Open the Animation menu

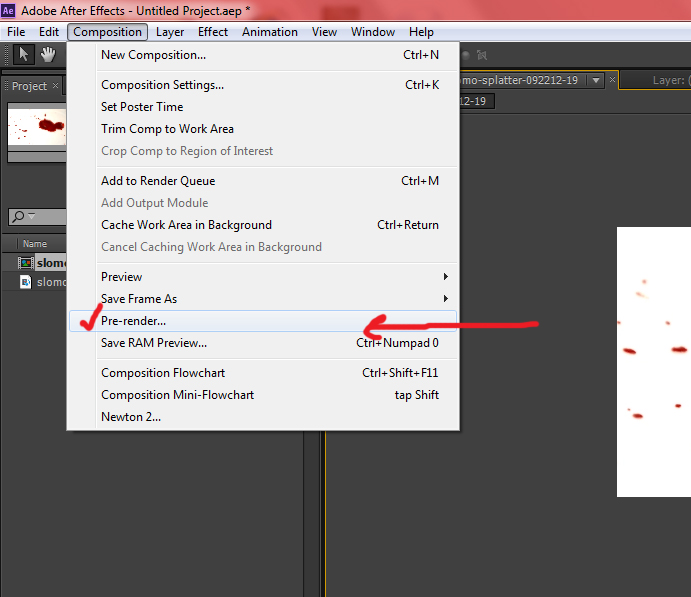[270, 32]
